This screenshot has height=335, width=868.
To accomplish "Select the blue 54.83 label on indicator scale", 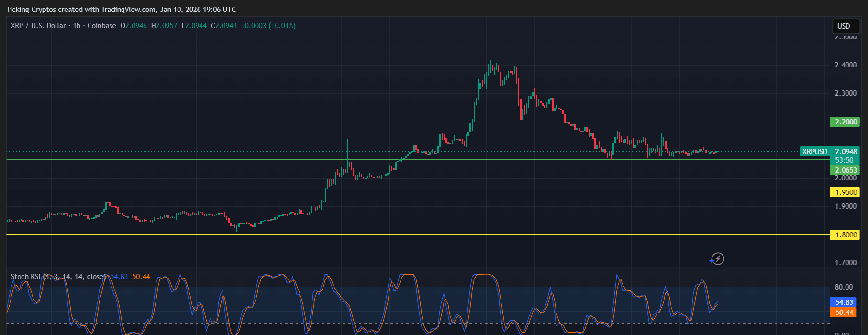I will pyautogui.click(x=844, y=302).
